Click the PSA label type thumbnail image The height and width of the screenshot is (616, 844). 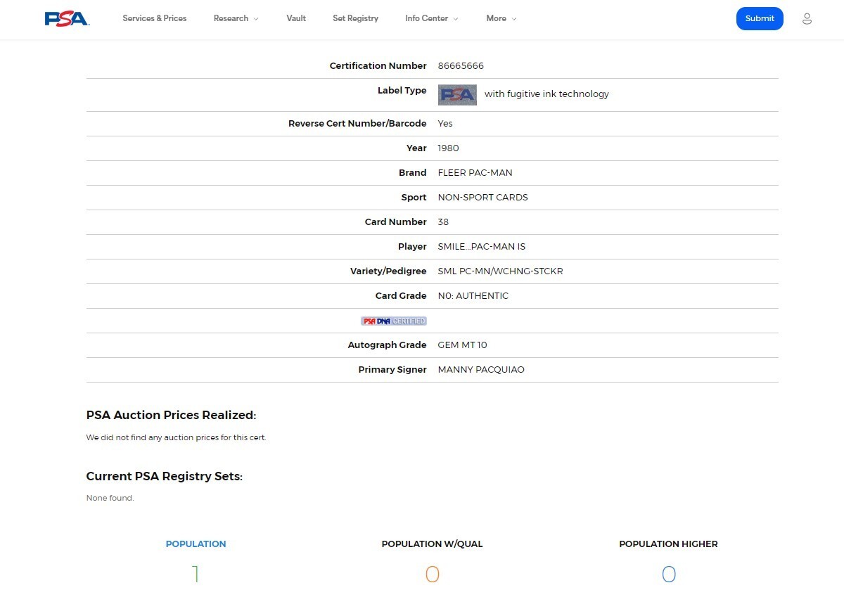point(457,95)
